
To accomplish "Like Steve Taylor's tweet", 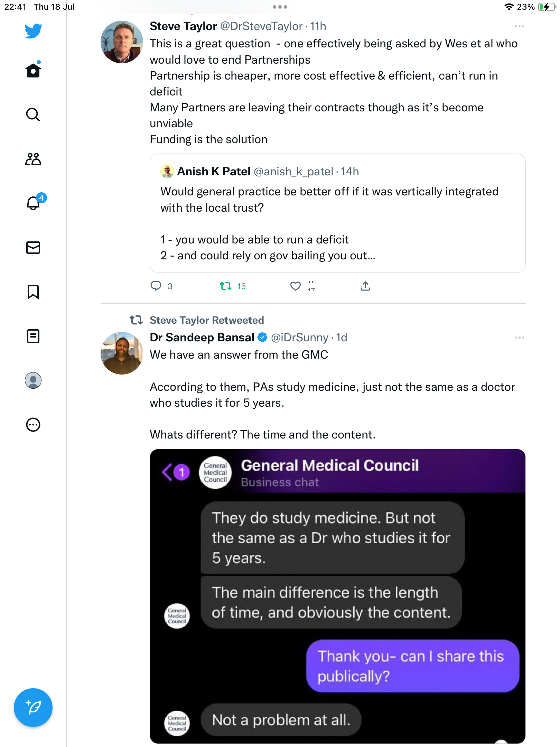I will coord(295,286).
